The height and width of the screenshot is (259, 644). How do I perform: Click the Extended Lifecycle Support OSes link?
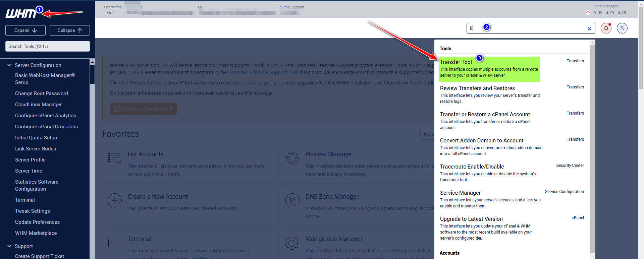(264, 72)
